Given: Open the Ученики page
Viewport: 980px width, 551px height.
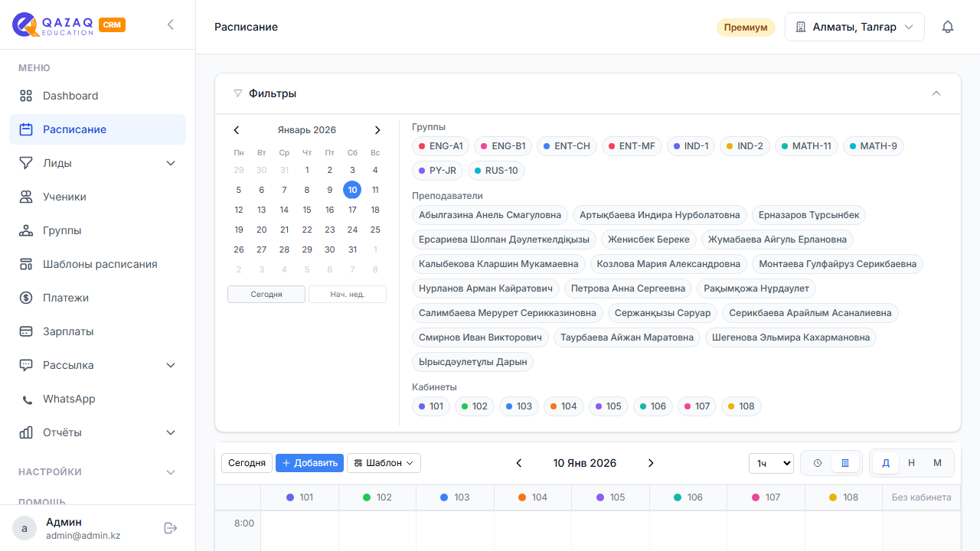Looking at the screenshot, I should [97, 197].
